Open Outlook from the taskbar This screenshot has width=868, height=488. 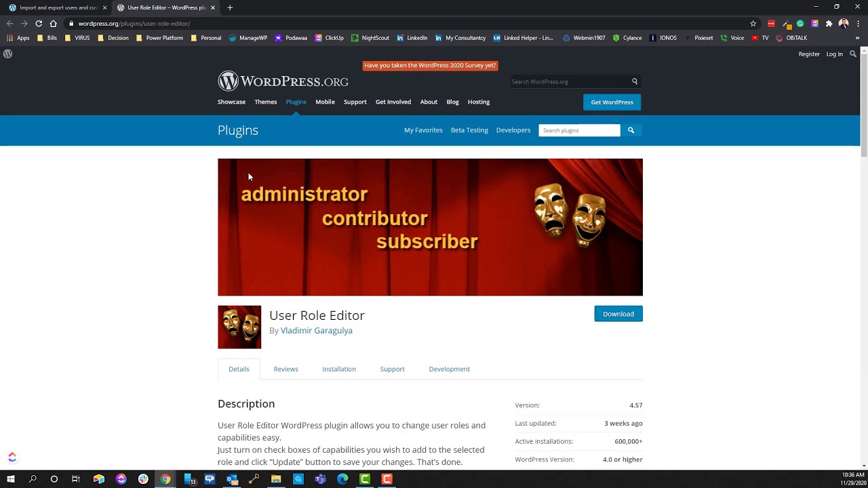[232, 479]
